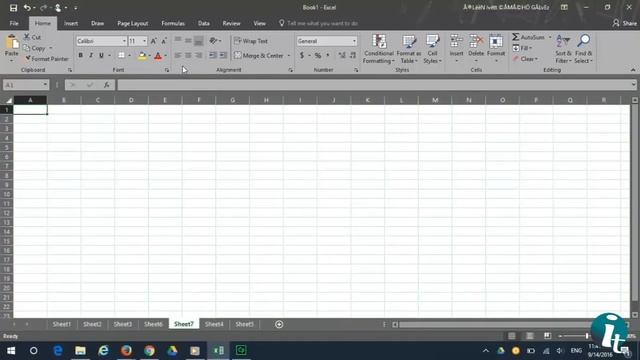Switch to the Data tab
The width and height of the screenshot is (640, 360).
click(204, 23)
